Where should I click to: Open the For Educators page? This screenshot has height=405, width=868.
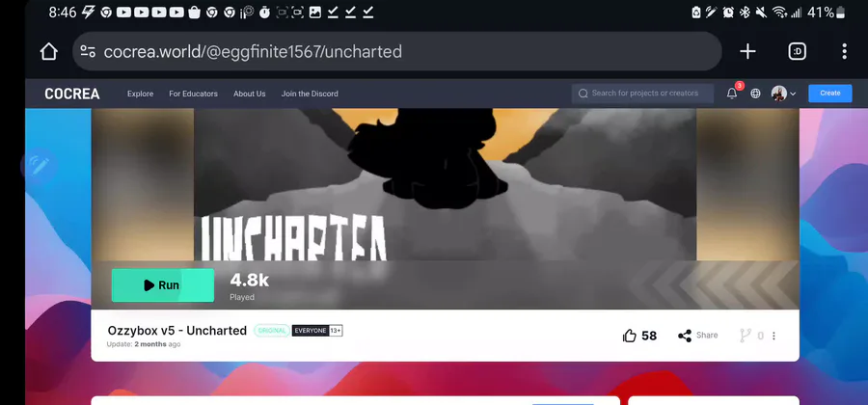pyautogui.click(x=193, y=94)
